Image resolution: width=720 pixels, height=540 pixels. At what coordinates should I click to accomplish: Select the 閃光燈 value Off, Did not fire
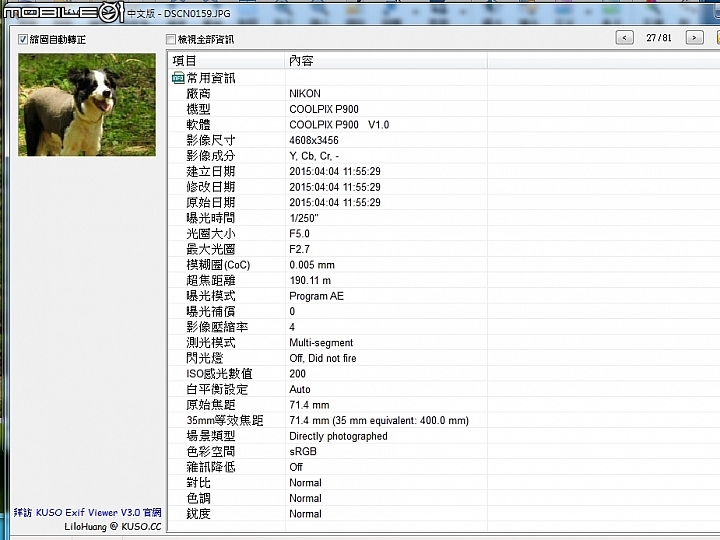(x=323, y=358)
